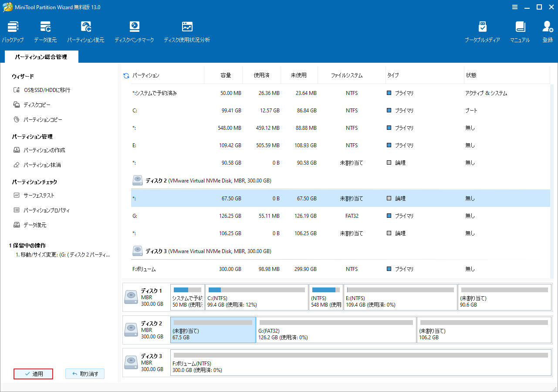Open the バックアップ tool
Screen dimensions: 558x392
(x=13, y=30)
